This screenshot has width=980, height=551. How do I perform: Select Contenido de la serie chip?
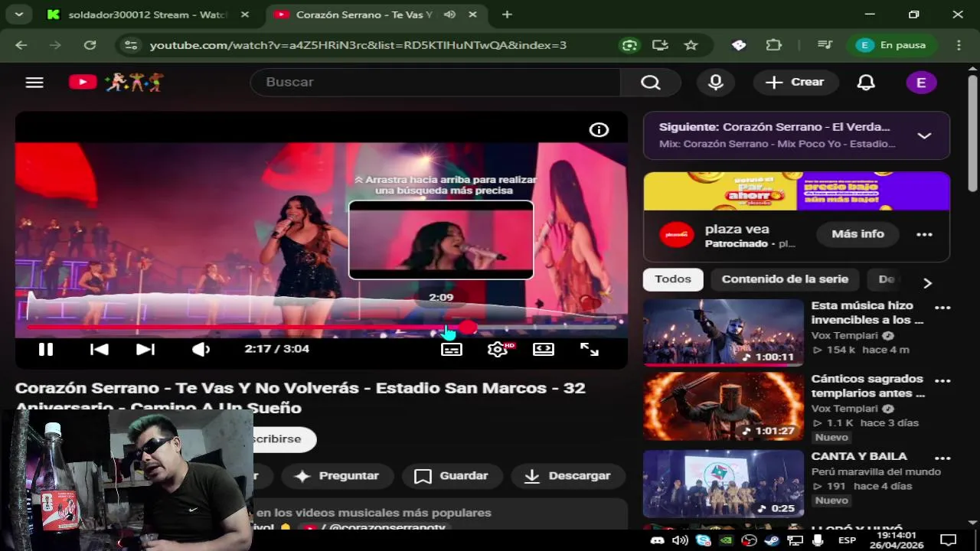pyautogui.click(x=785, y=279)
